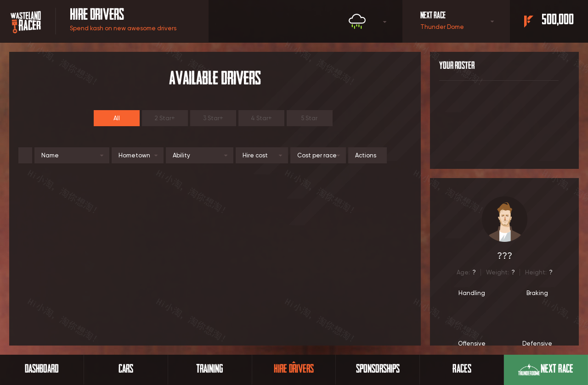Expand the weather dropdown arrow
The image size is (588, 385).
tap(384, 22)
